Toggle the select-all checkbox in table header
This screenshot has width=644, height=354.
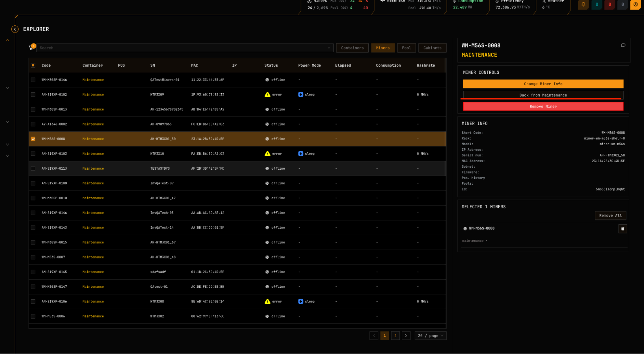pyautogui.click(x=33, y=65)
